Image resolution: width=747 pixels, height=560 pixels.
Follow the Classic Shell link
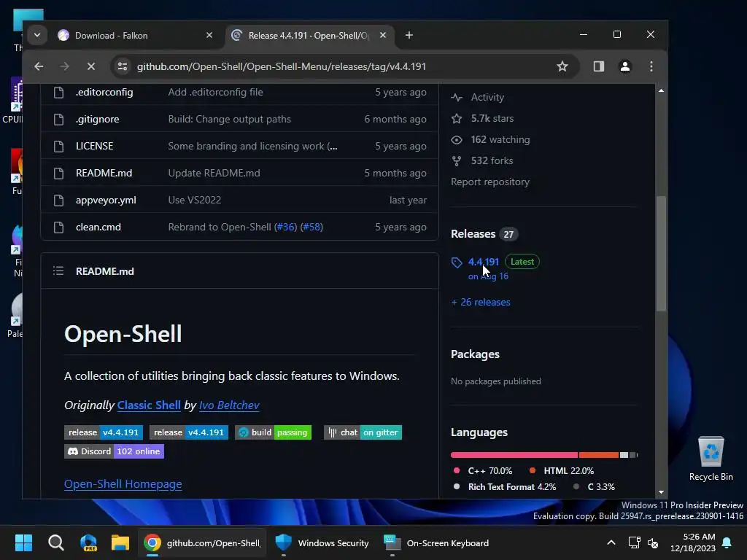(149, 405)
